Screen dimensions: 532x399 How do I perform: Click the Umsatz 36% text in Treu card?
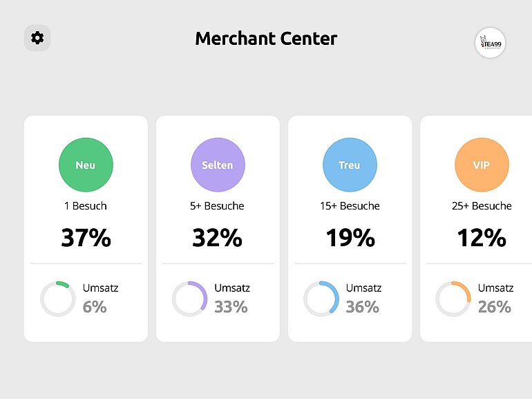(x=363, y=298)
